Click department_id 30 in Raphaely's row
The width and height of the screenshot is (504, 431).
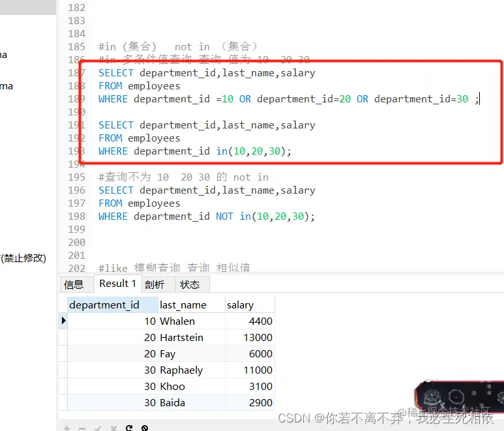click(113, 370)
